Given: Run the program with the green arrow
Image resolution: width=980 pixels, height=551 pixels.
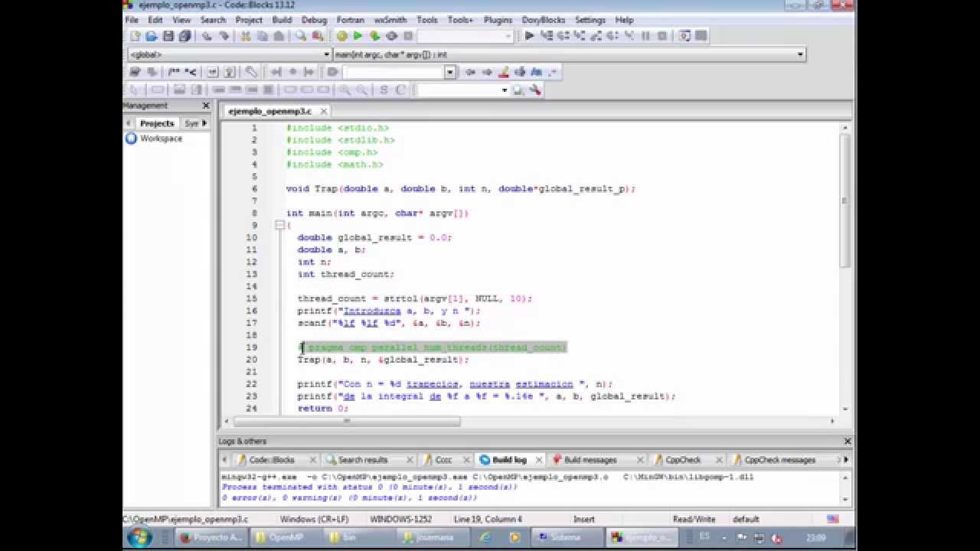Looking at the screenshot, I should pyautogui.click(x=358, y=36).
